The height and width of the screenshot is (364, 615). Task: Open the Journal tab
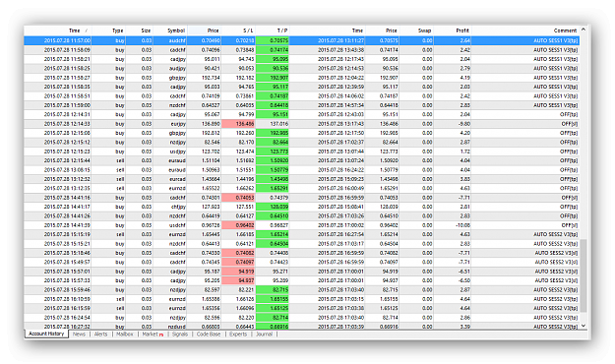tap(264, 334)
